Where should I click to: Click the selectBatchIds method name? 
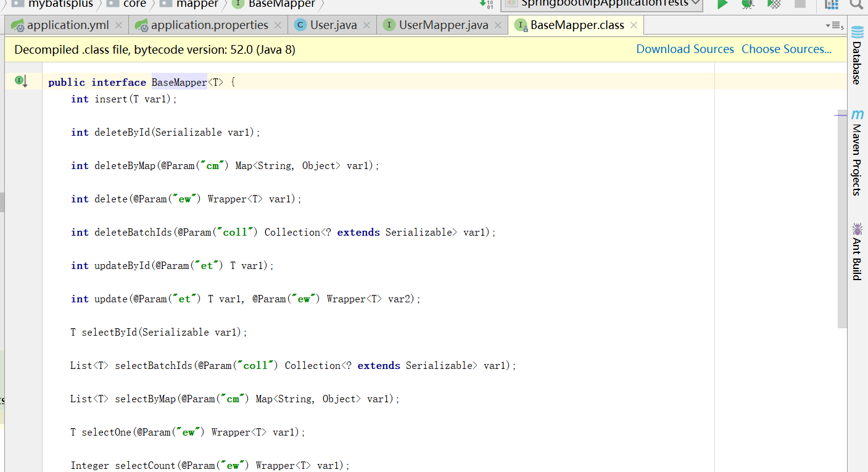coord(154,365)
